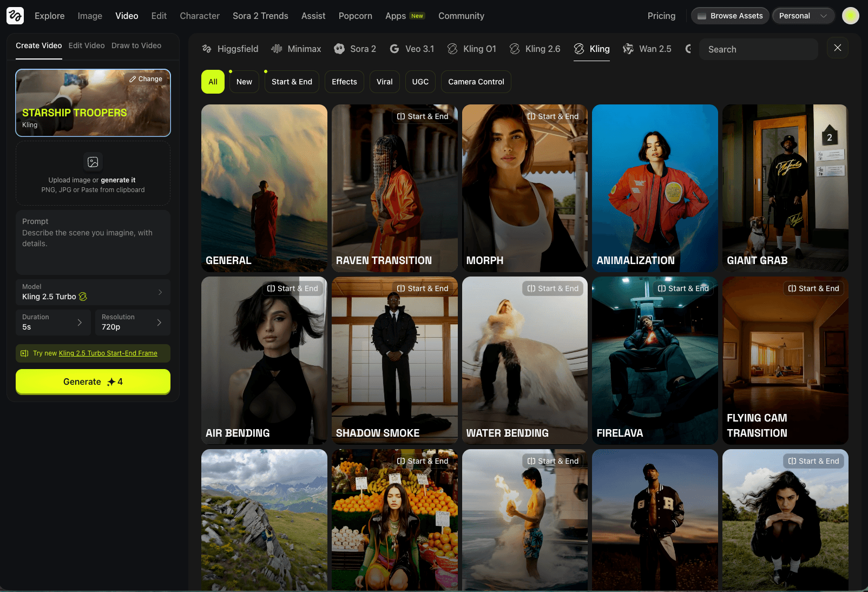Open the Personal workspace dropdown
Viewport: 868px width, 592px height.
tap(803, 16)
